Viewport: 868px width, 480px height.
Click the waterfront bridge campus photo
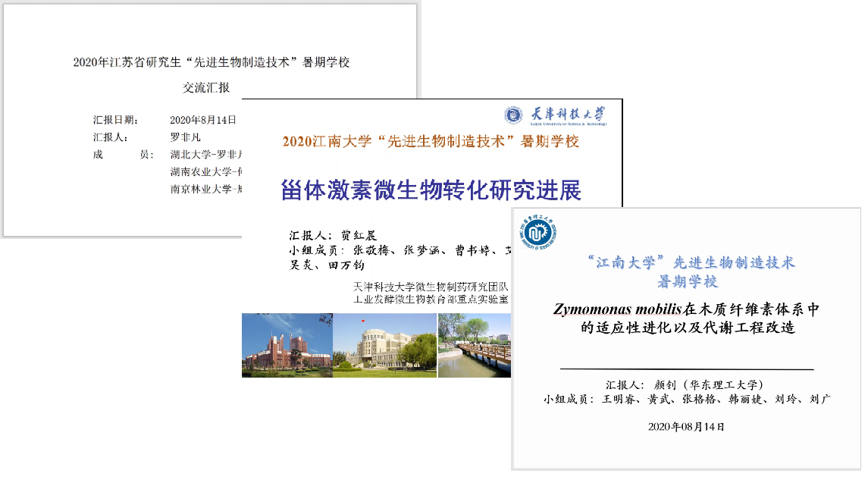[x=474, y=345]
